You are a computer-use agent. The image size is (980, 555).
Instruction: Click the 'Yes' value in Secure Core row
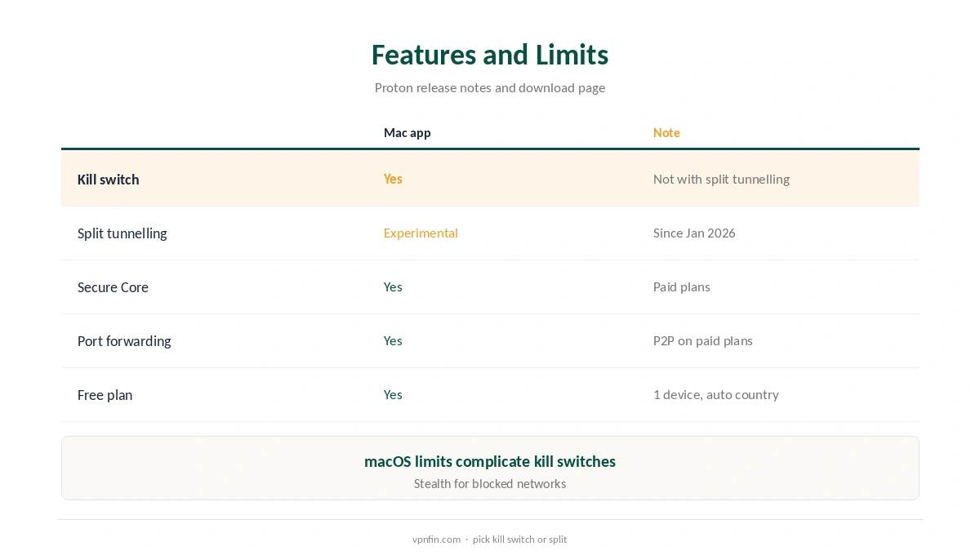click(x=393, y=286)
